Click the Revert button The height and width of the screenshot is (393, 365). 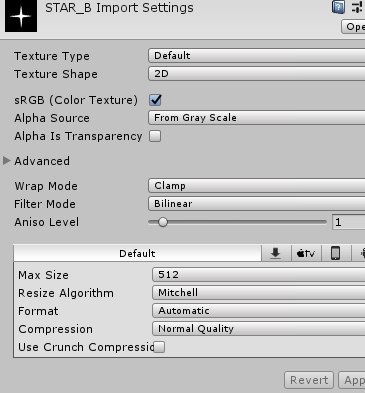coord(309,380)
